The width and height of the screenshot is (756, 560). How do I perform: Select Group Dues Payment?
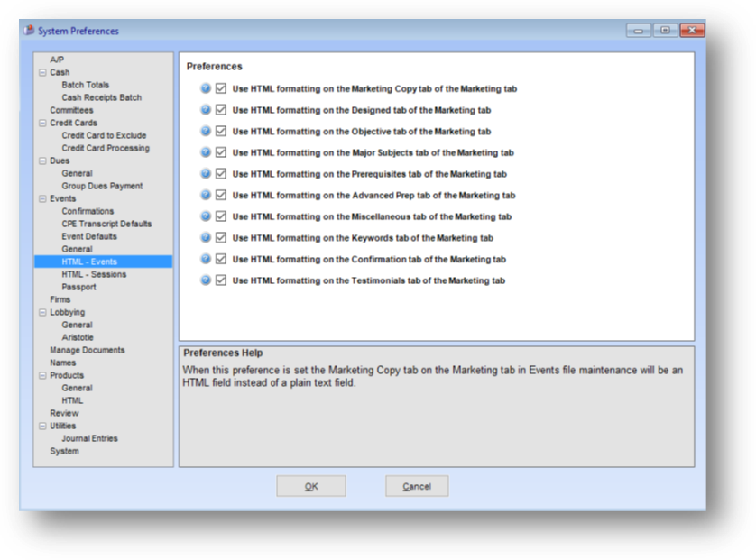(102, 186)
